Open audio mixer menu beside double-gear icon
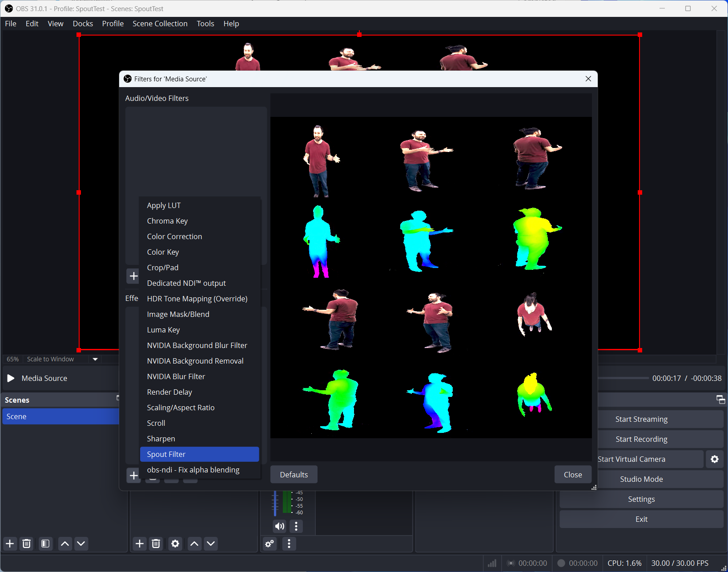This screenshot has width=728, height=572. 289,544
